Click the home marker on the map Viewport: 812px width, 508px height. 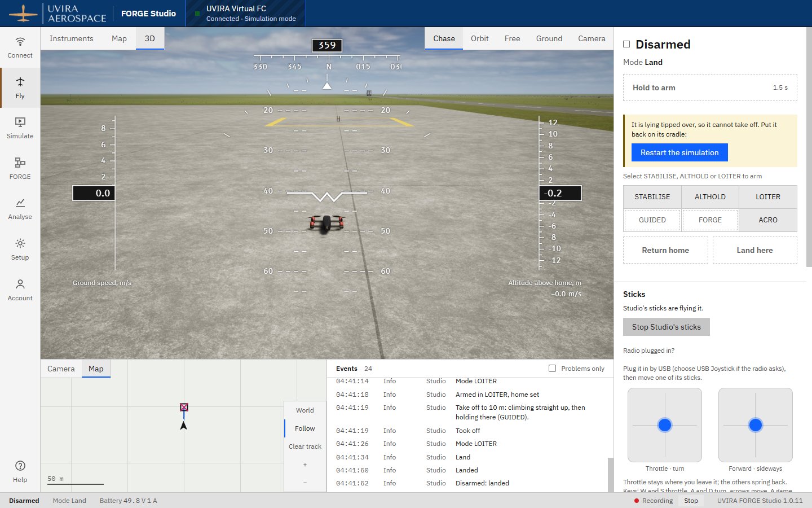click(x=184, y=407)
